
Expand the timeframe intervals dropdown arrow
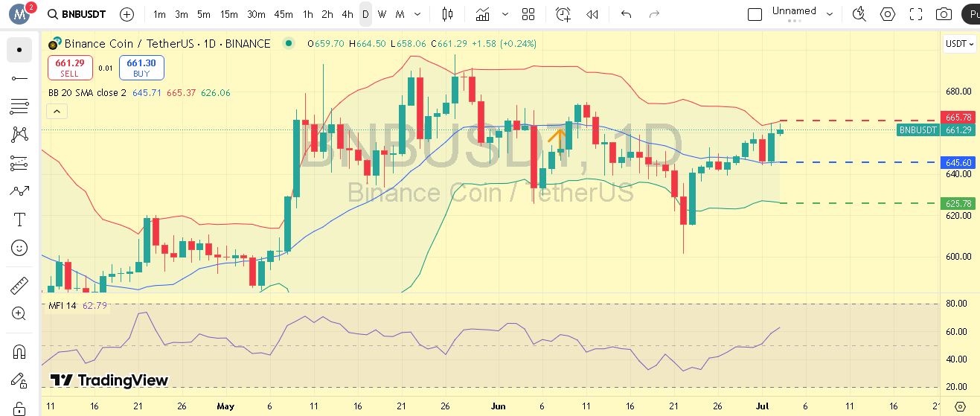coord(417,14)
